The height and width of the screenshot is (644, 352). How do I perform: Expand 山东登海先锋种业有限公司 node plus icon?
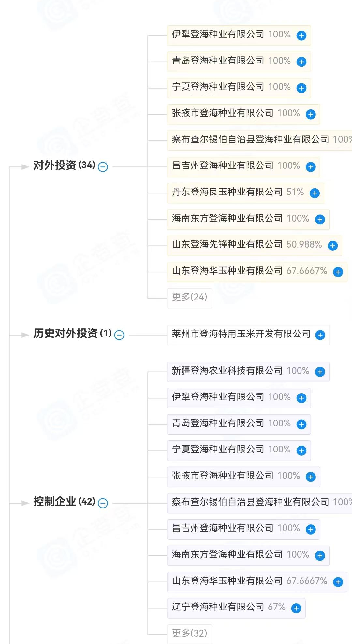[x=332, y=246]
